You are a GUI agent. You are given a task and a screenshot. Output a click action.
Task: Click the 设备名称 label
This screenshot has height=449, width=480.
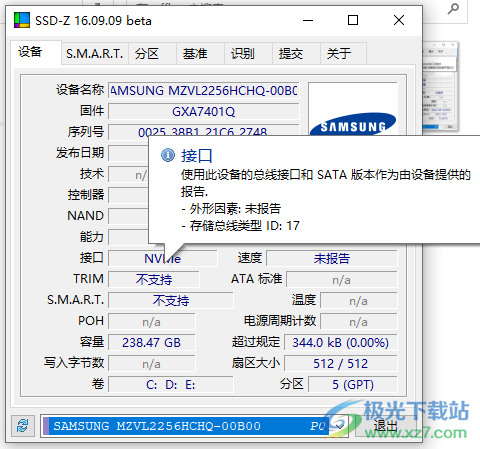click(x=80, y=90)
